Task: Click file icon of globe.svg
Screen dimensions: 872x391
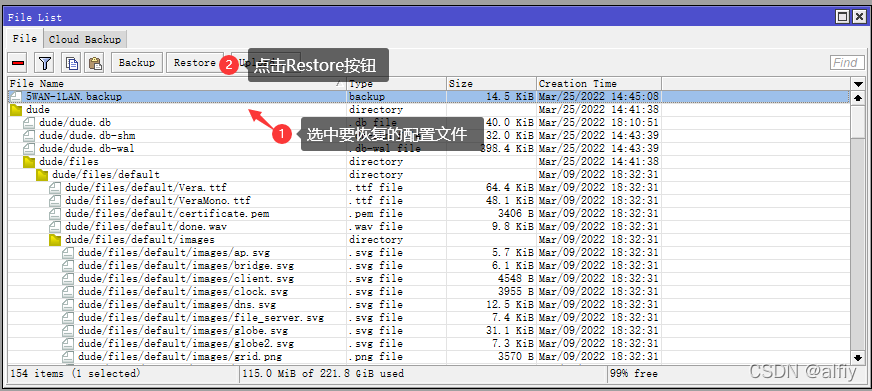Action: pyautogui.click(x=68, y=330)
